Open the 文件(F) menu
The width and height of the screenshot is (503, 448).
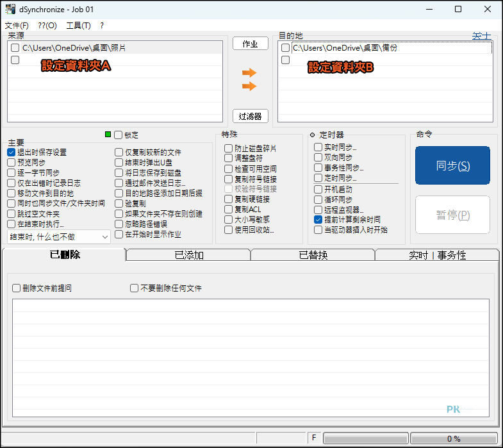(x=17, y=26)
